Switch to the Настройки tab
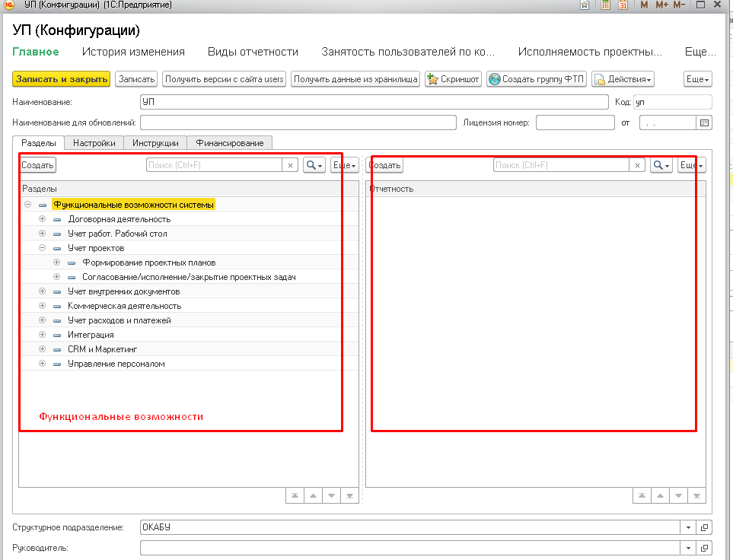This screenshot has width=733, height=560. click(x=94, y=143)
